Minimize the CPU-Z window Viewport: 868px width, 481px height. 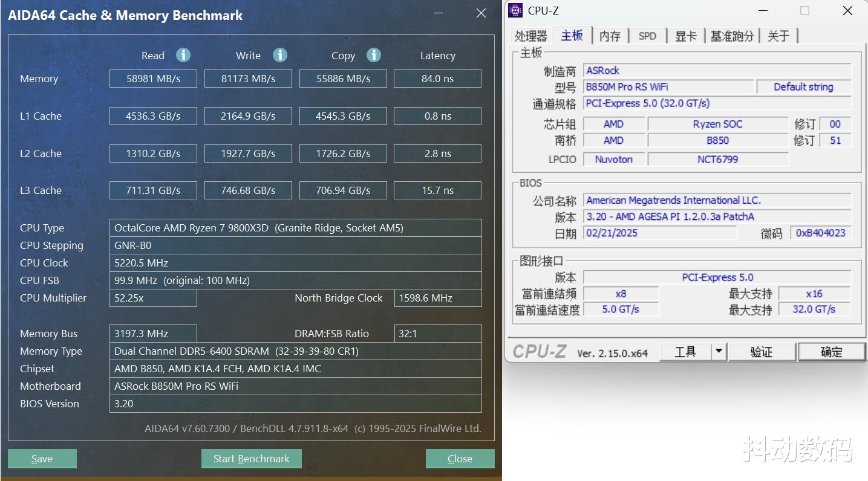click(763, 11)
